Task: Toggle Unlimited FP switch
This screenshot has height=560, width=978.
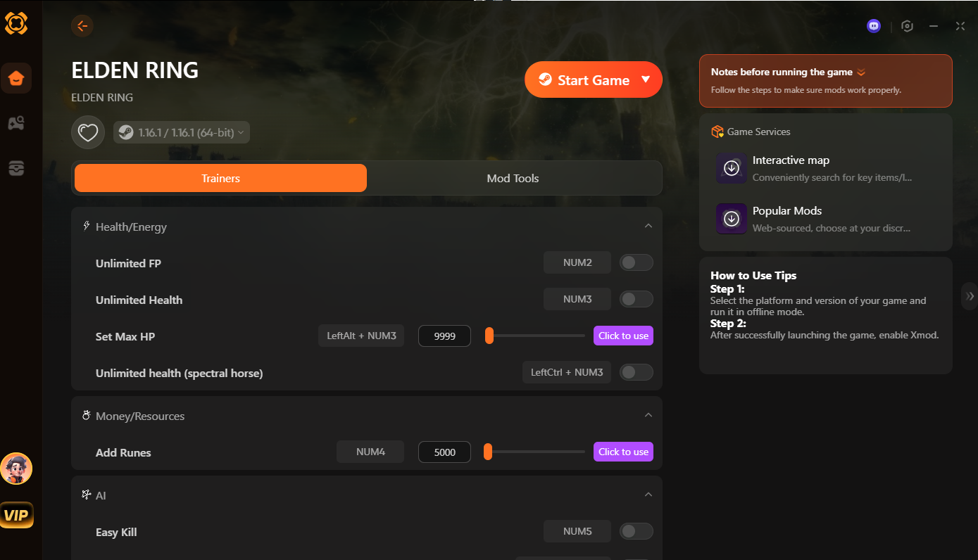Action: [x=637, y=262]
